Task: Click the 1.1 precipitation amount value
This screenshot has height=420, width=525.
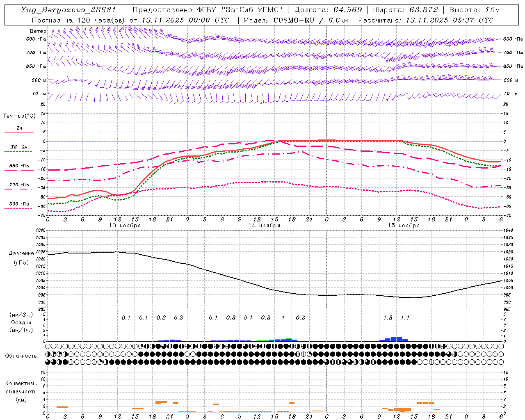Action: pyautogui.click(x=405, y=317)
